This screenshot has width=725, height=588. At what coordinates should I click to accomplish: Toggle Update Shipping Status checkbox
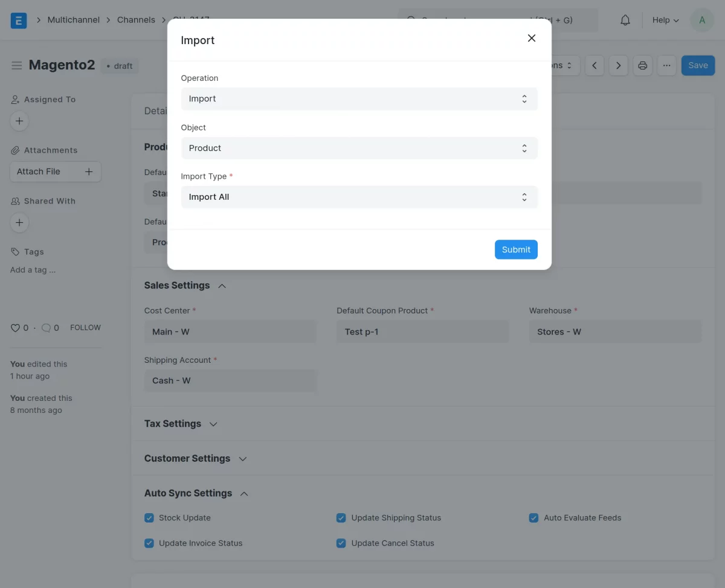click(x=341, y=518)
